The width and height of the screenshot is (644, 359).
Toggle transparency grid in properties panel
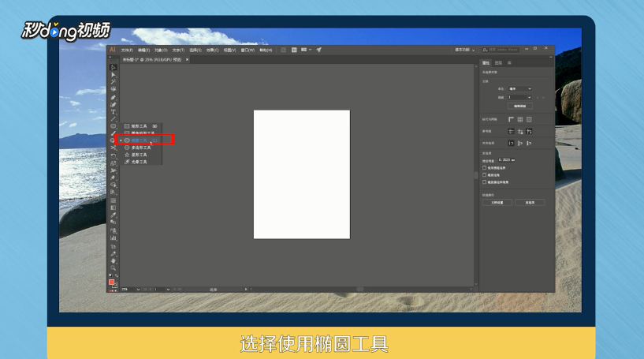pos(529,119)
